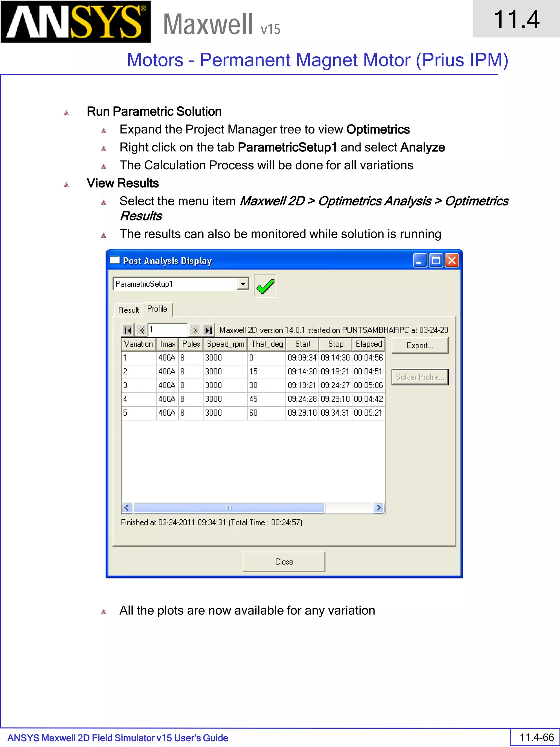Select the Profile tab
This screenshot has height=747, width=560.
tap(157, 309)
